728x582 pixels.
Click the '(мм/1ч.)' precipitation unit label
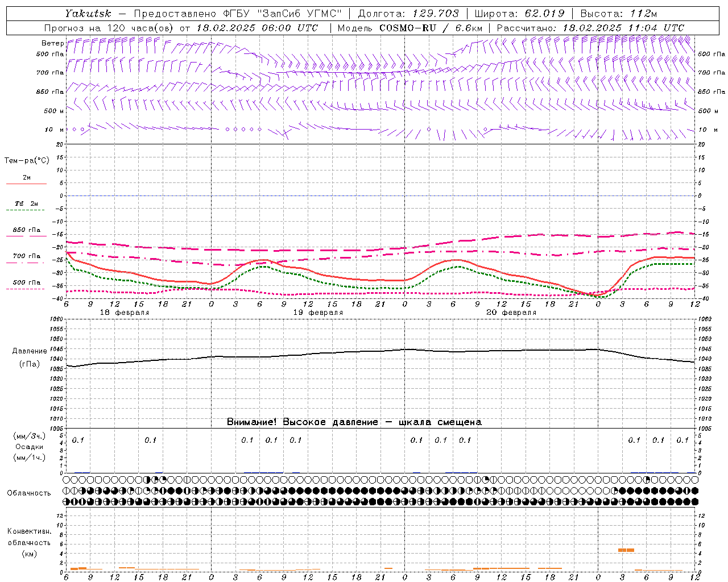[x=30, y=458]
